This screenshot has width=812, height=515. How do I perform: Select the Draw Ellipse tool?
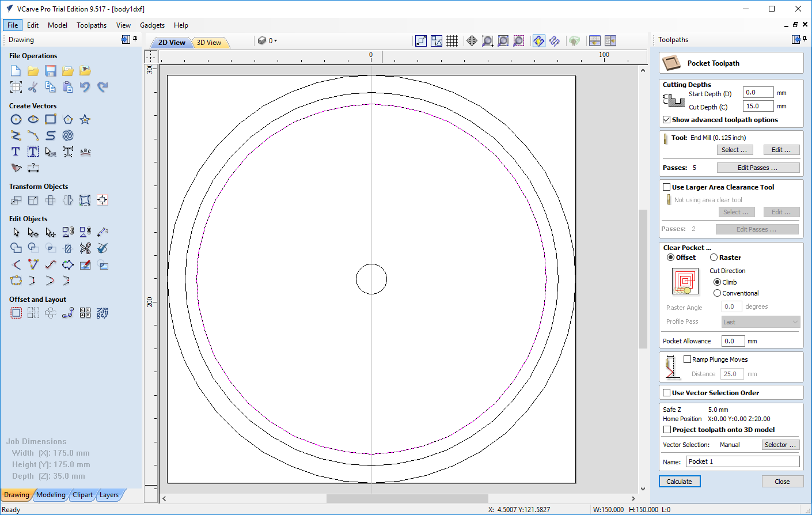tap(33, 119)
